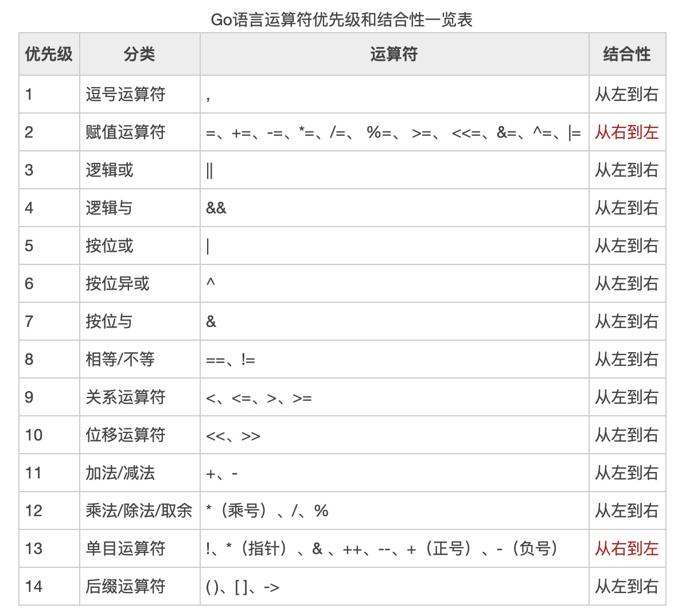
Task: Click '从左到右' in the 按位异或 row
Action: pyautogui.click(x=627, y=283)
